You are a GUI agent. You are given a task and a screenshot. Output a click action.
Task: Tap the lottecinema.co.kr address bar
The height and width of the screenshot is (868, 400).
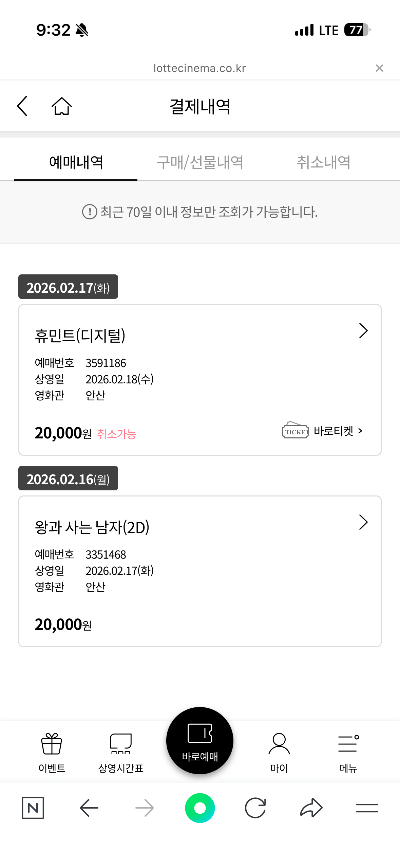click(199, 68)
